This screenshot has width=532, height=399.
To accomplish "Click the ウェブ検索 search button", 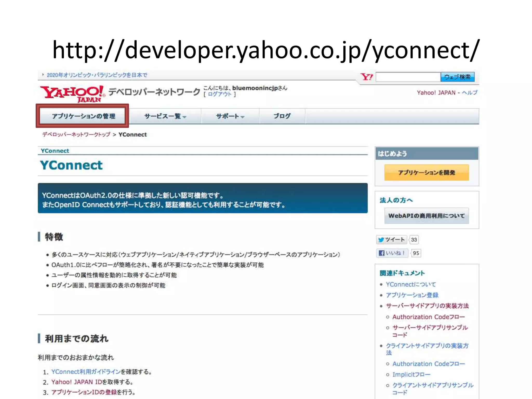I will [457, 77].
